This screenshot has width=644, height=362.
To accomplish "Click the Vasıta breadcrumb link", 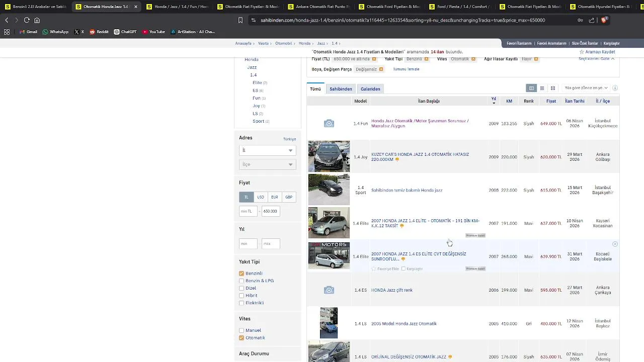I will point(263,43).
